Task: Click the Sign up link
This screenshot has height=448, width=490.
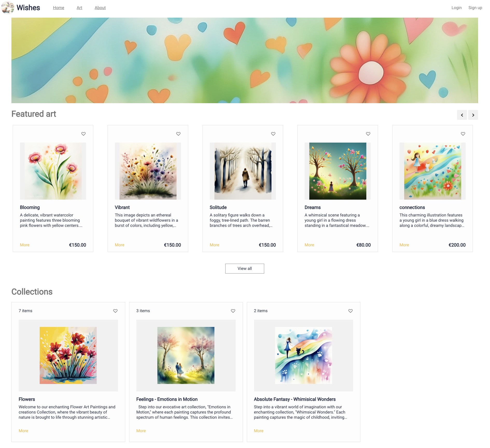Action: [475, 8]
